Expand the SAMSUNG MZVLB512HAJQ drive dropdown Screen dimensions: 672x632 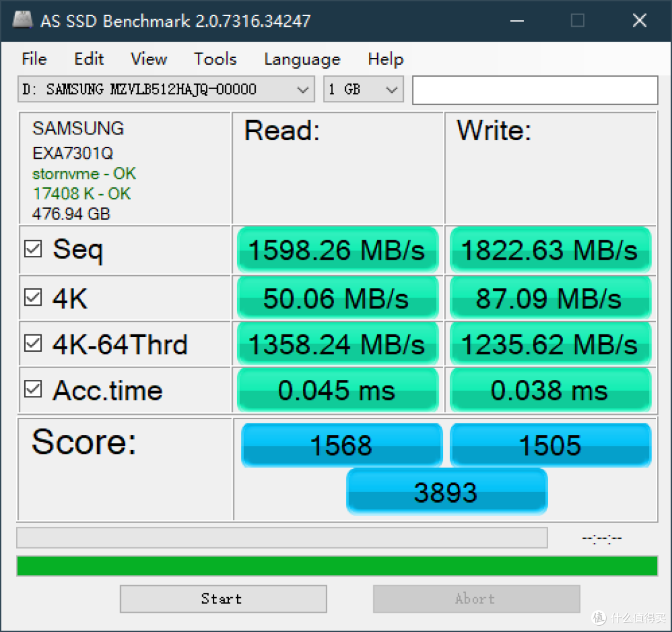[x=166, y=89]
